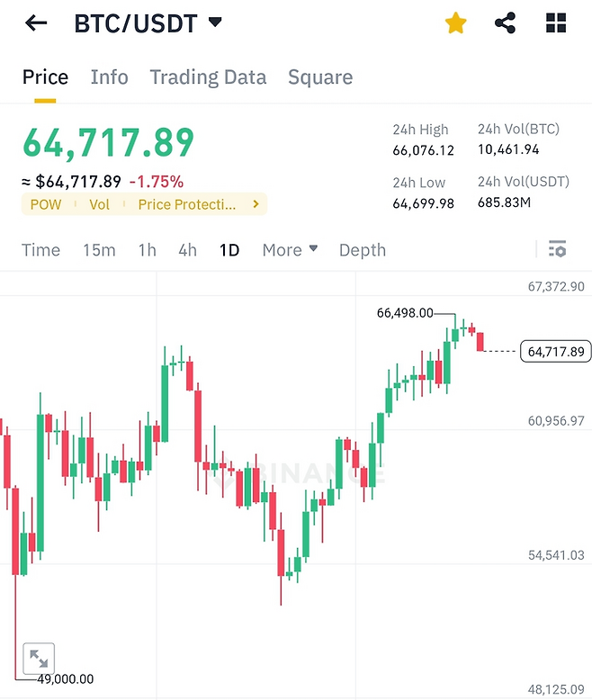Toggle the favorite star icon
This screenshot has width=592, height=700.
[x=456, y=23]
